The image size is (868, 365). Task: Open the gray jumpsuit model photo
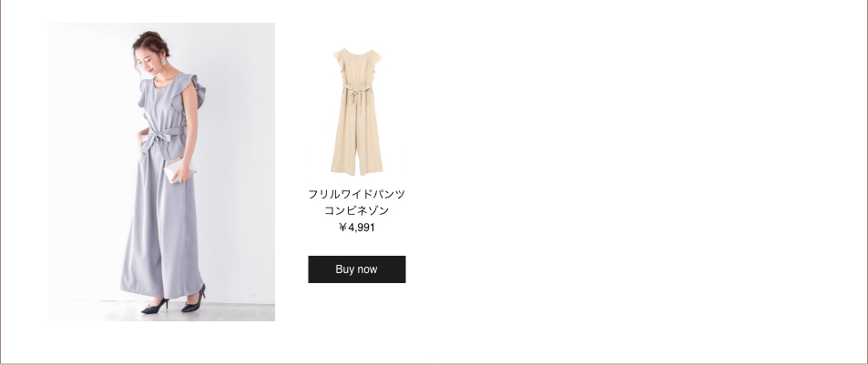[x=161, y=172]
